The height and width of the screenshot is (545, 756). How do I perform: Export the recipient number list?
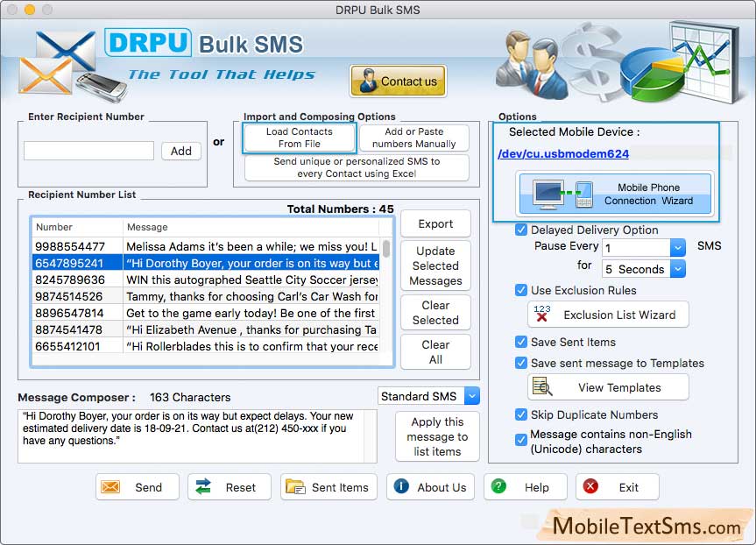(x=435, y=223)
